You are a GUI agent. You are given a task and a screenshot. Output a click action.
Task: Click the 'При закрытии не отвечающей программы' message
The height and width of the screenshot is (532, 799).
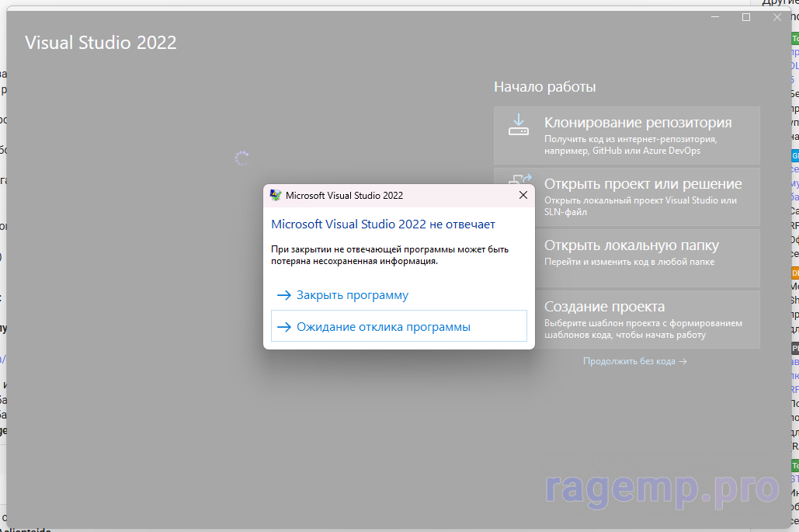pos(390,255)
